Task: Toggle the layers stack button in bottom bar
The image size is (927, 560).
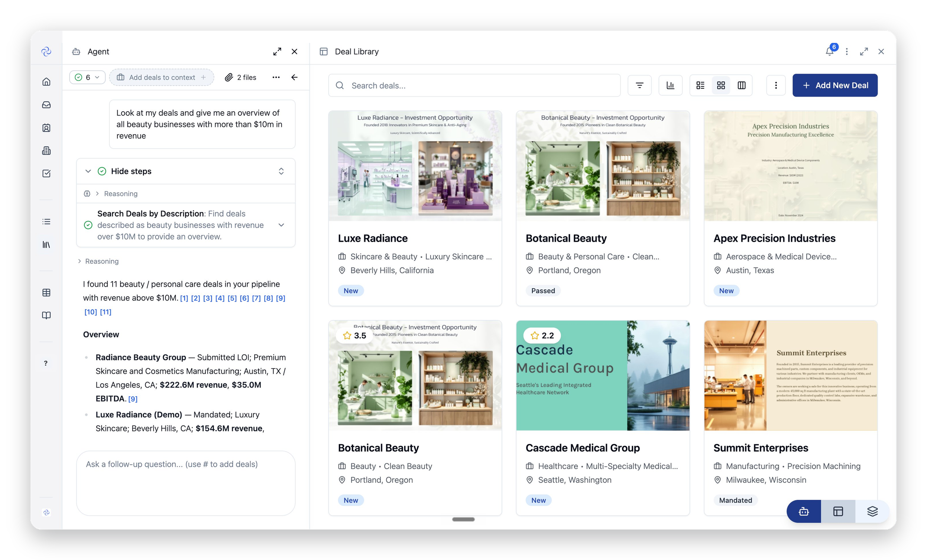Action: tap(872, 511)
